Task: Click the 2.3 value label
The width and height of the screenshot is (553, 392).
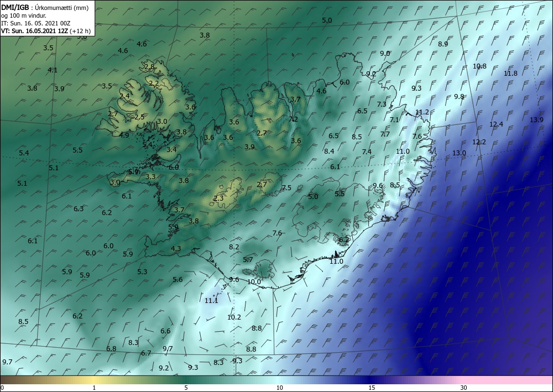Action: (218, 198)
